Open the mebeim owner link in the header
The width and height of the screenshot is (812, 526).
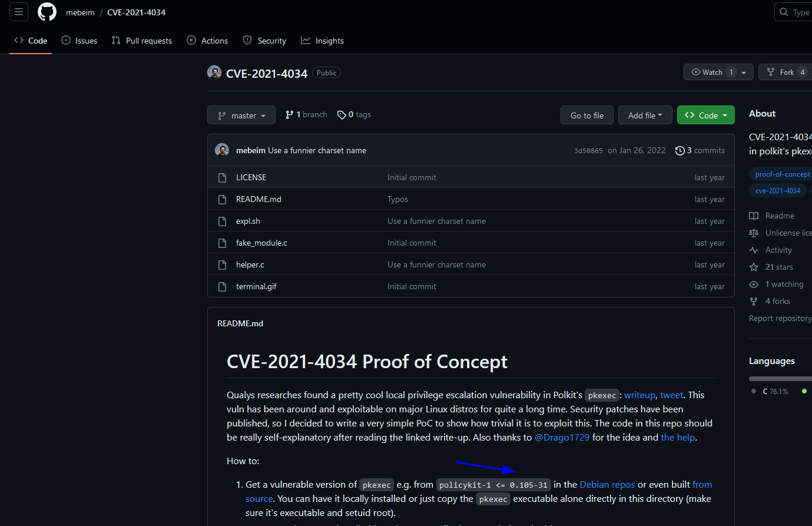click(x=80, y=12)
